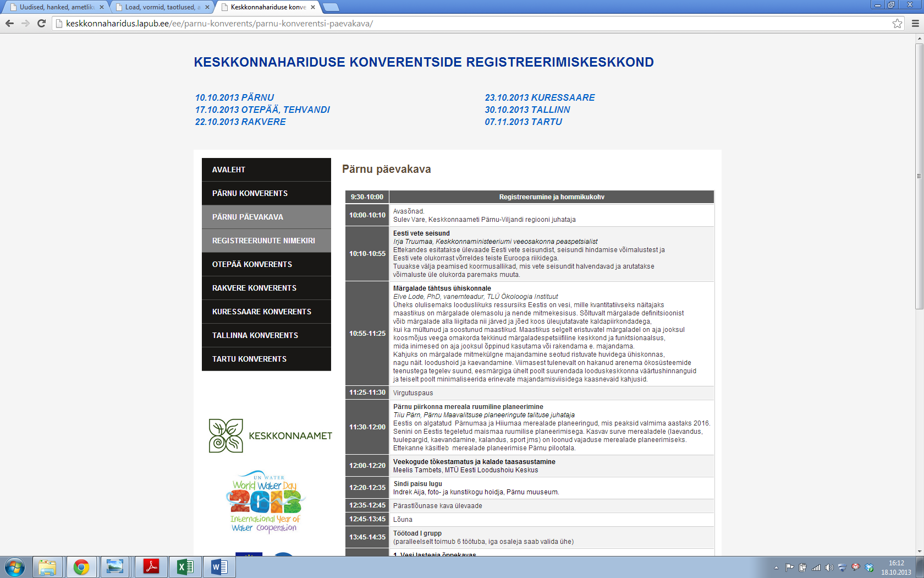
Task: Open Registreerunute Nimekiri submenu item
Action: pyautogui.click(x=266, y=241)
